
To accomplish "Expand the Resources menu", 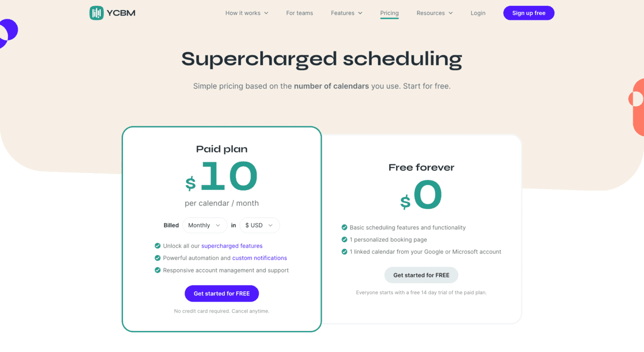I will click(x=434, y=13).
